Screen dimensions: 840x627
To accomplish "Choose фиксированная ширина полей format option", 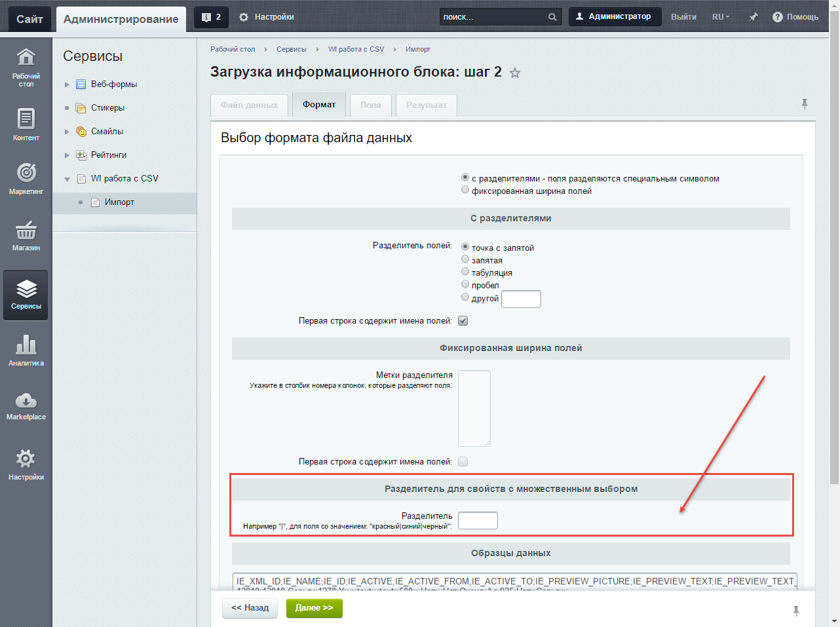I will (465, 190).
